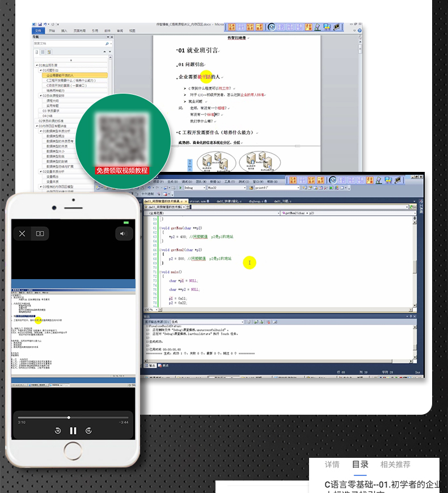Screen dimensions: 448x493
Task: Collapse the 01就业班引言 heading in navigation
Action: pyautogui.click(x=37, y=65)
